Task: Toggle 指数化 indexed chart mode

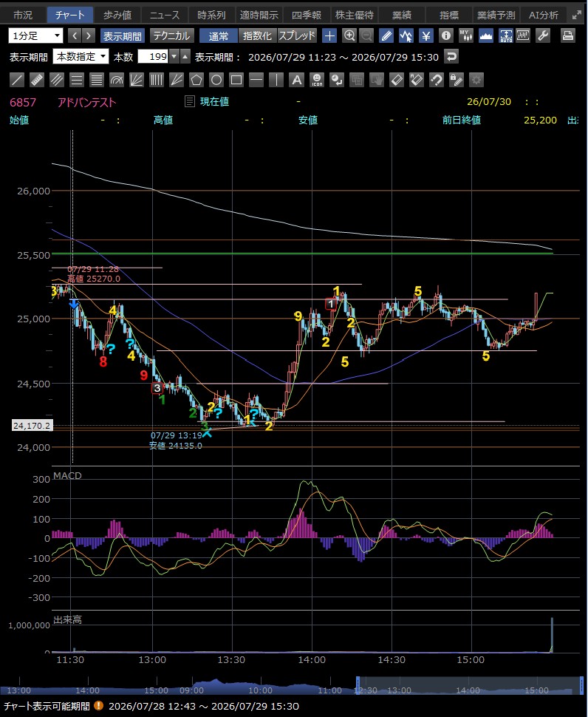Action: click(x=258, y=35)
